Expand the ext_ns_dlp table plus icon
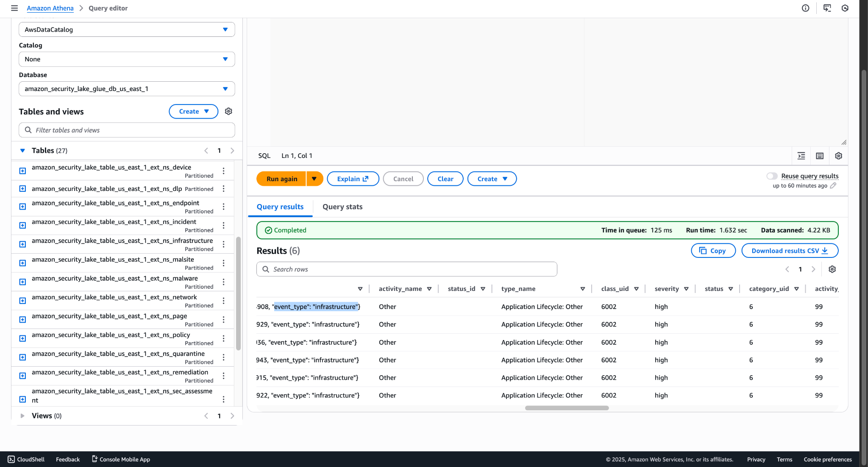Viewport: 868px width, 467px height. [x=23, y=188]
